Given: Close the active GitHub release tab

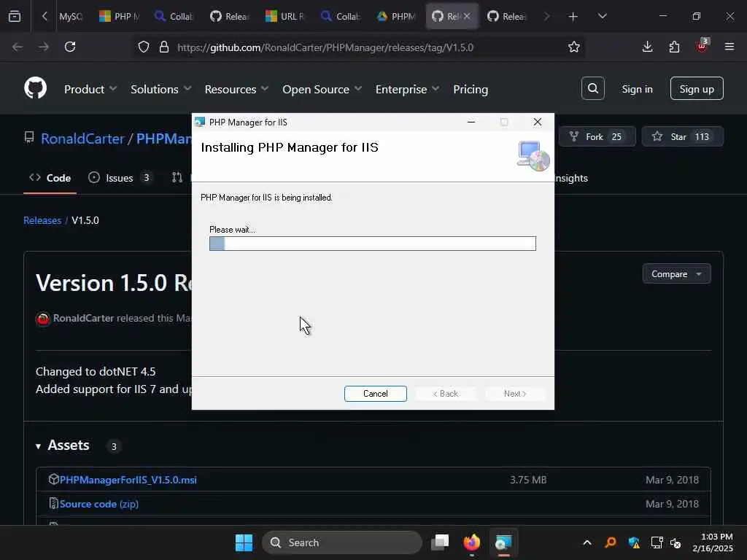Looking at the screenshot, I should (x=467, y=16).
